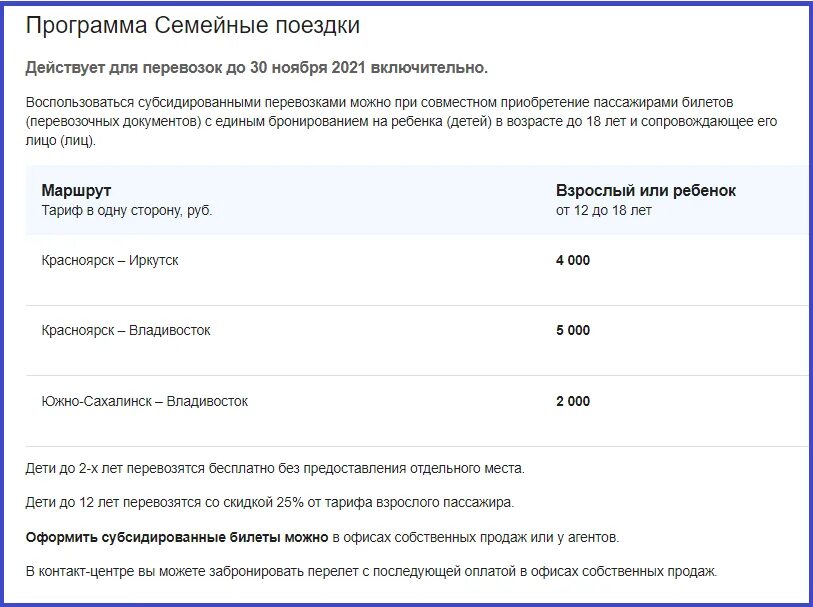Click the paragraph starting Воспользоваться субсидированными перевозками

coord(401,121)
